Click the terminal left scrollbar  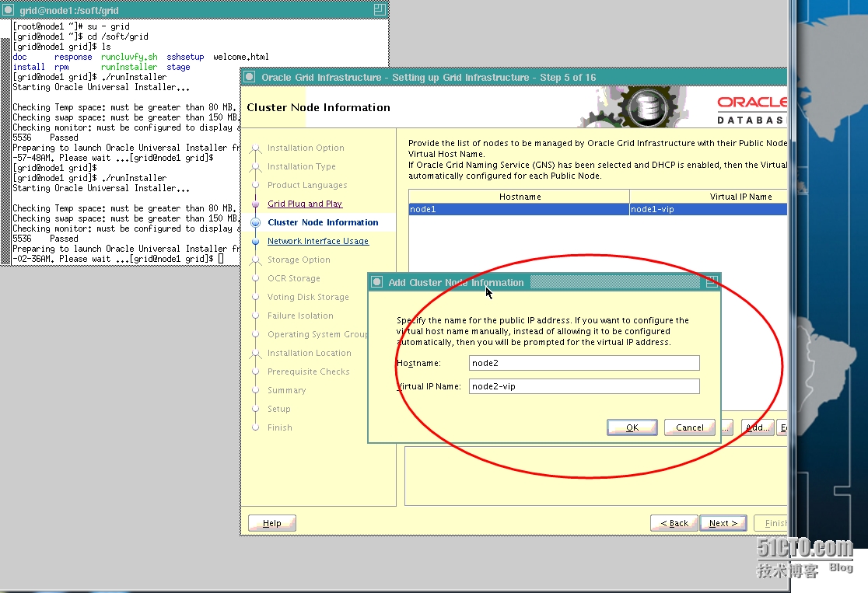[5, 143]
